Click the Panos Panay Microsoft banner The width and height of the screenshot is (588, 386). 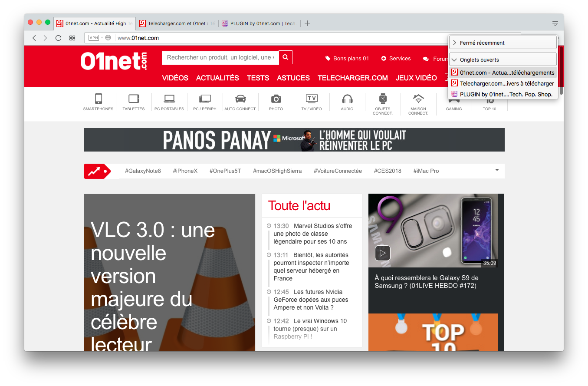coord(294,140)
